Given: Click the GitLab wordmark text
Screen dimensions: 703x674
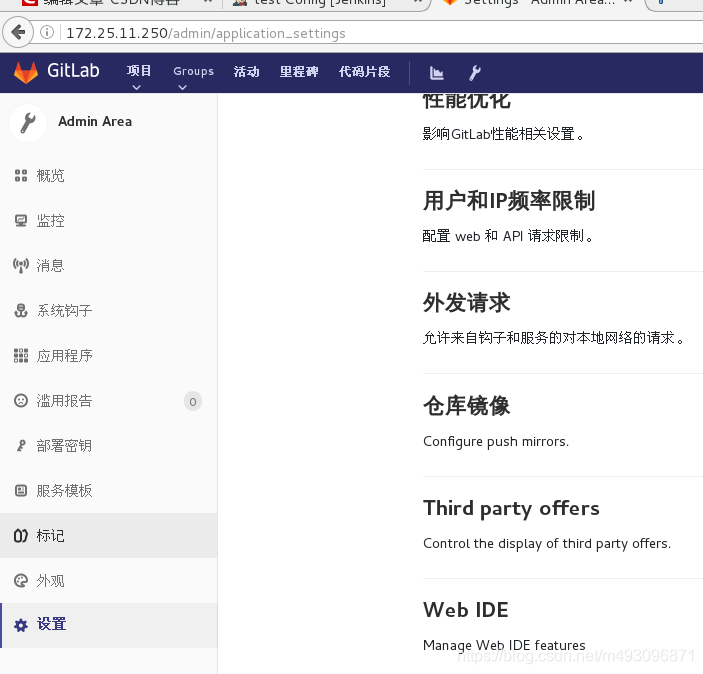Looking at the screenshot, I should coord(73,71).
